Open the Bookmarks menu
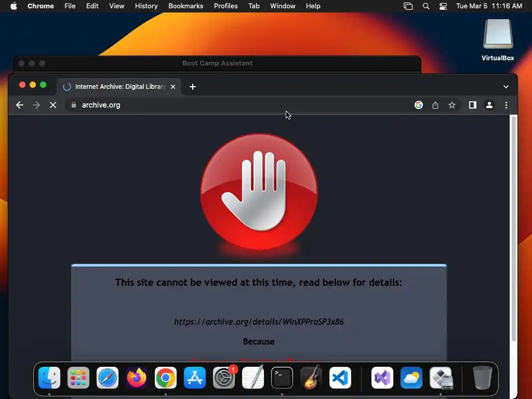The height and width of the screenshot is (399, 532). [185, 6]
